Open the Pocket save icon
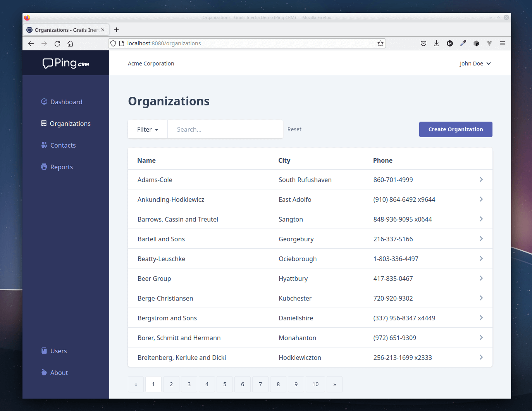Image resolution: width=532 pixels, height=411 pixels. [424, 43]
